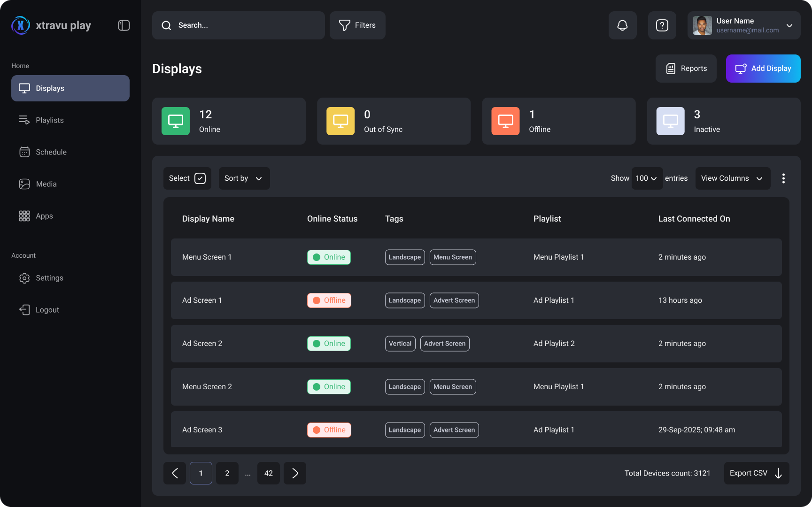
Task: Click 'Ad Playlist 2' playlist cell
Action: click(x=554, y=344)
